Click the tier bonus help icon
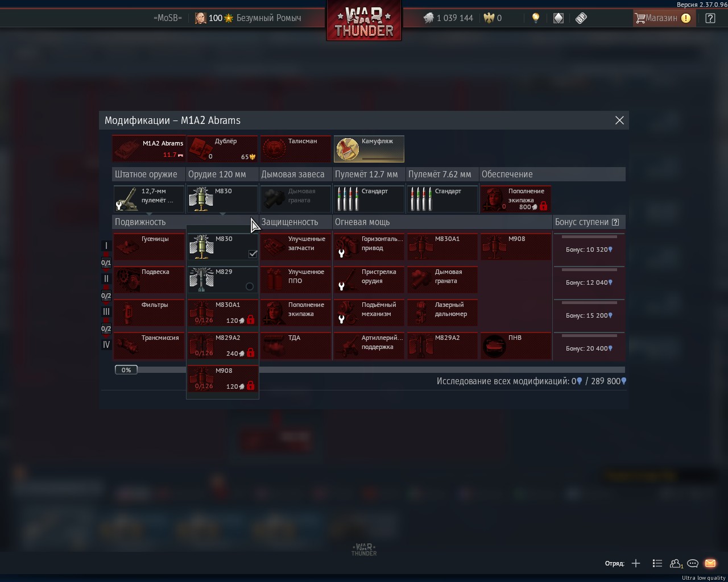This screenshot has height=582, width=728. 615,222
